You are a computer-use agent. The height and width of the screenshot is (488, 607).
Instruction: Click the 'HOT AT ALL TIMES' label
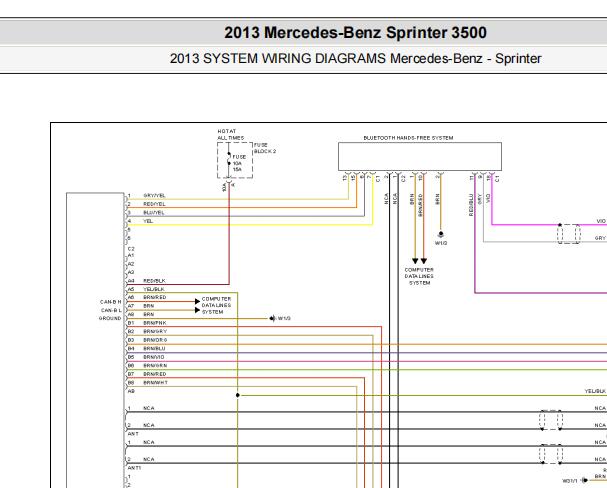230,135
